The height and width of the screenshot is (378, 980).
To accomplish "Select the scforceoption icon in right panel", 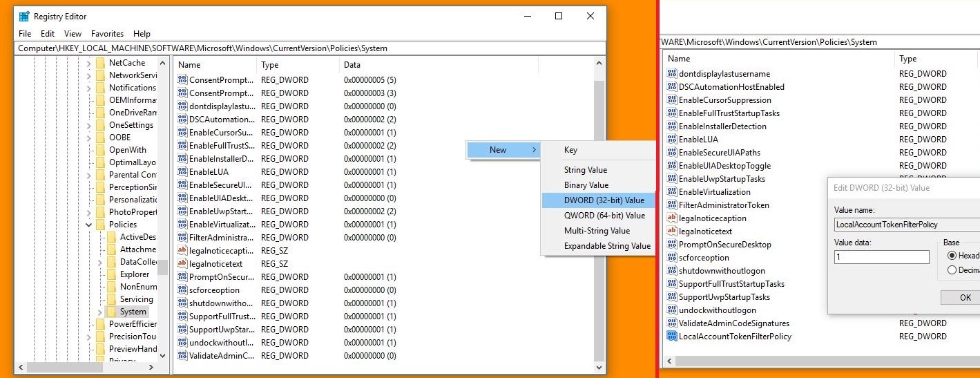I will click(x=672, y=258).
